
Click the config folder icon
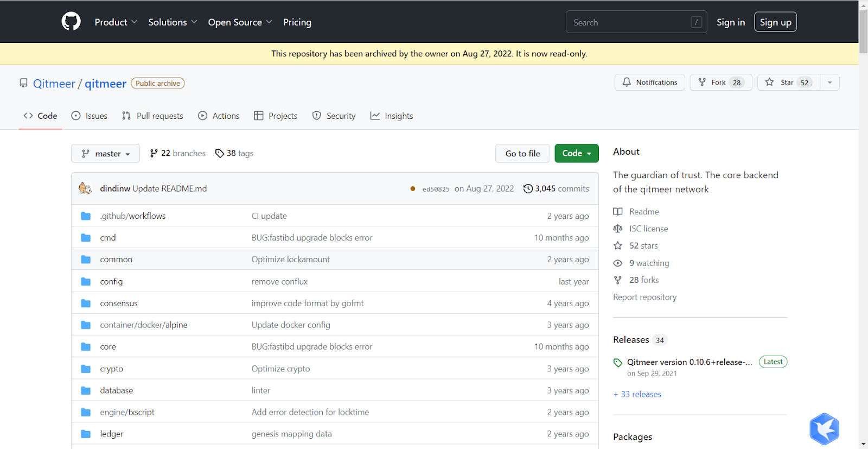coord(86,281)
